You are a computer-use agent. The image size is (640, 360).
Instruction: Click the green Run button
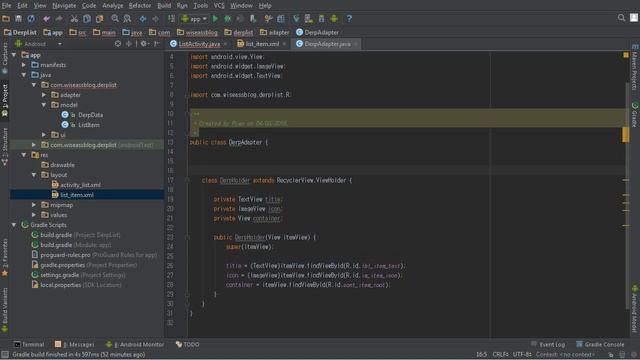click(216, 19)
